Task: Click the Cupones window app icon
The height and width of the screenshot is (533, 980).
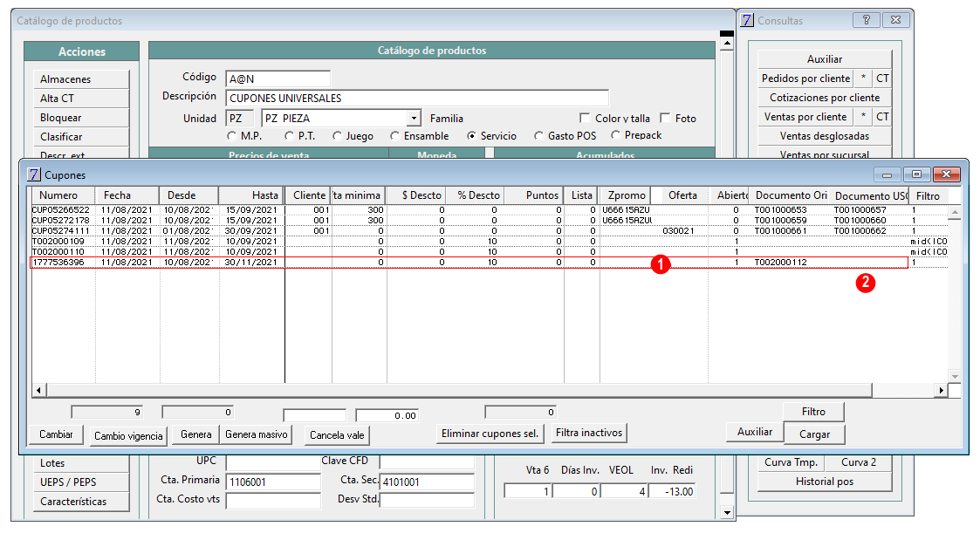Action: coord(34,174)
